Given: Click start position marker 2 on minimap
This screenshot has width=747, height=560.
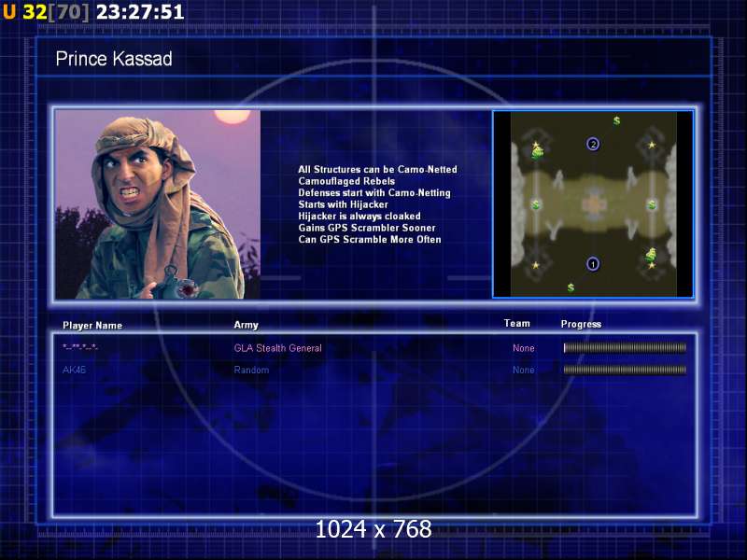Looking at the screenshot, I should pos(593,144).
